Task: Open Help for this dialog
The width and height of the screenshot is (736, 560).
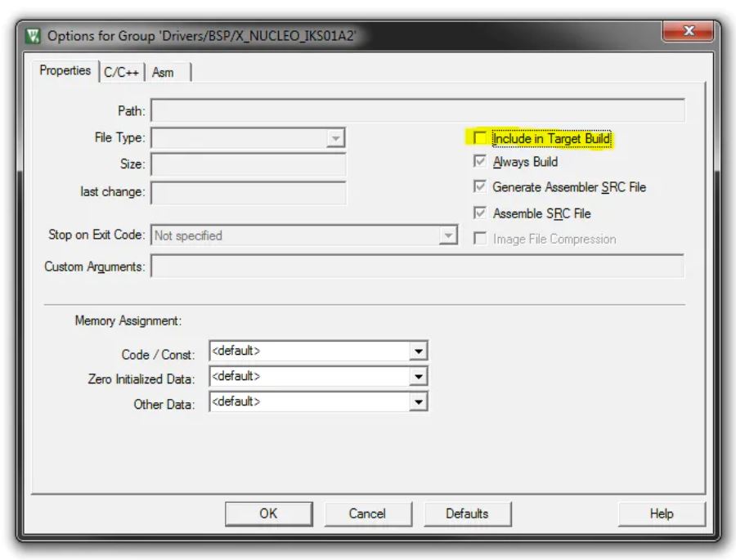Action: point(662,513)
